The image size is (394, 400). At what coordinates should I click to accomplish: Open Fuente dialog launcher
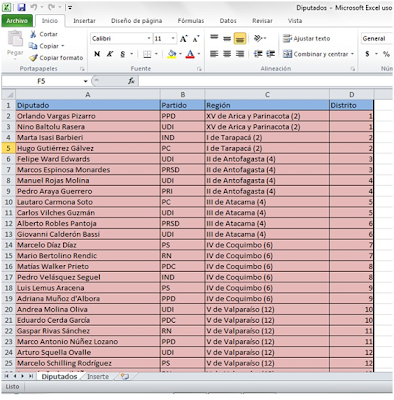(199, 69)
